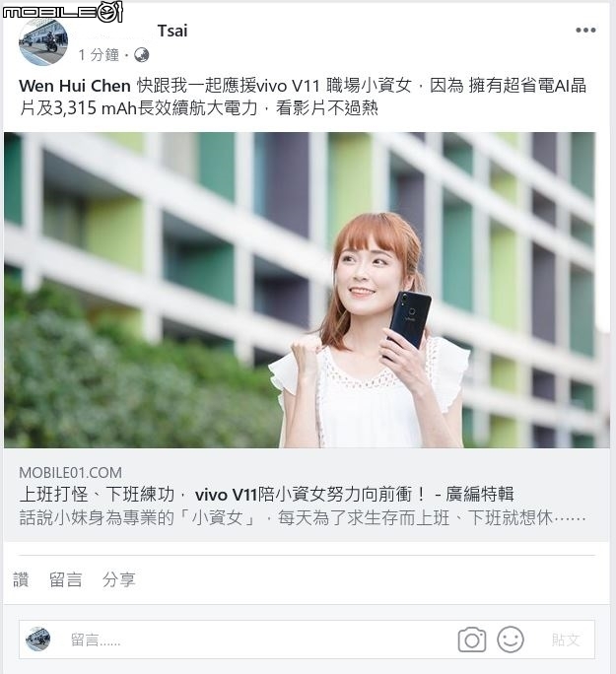The height and width of the screenshot is (674, 616).
Task: Click the article description snippet text
Action: [x=303, y=518]
